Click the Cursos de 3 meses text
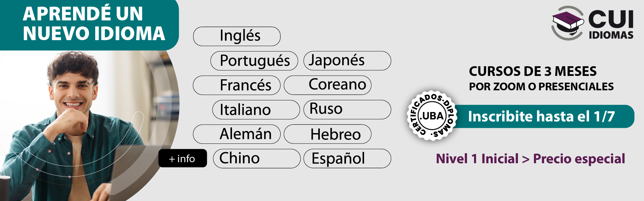This screenshot has height=201, width=644. pyautogui.click(x=533, y=71)
